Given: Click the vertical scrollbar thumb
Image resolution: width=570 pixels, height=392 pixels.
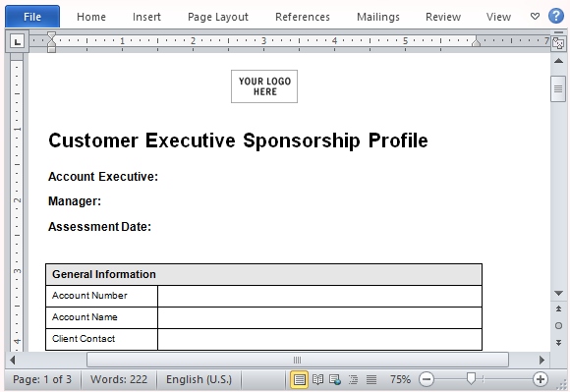Looking at the screenshot, I should tap(558, 88).
